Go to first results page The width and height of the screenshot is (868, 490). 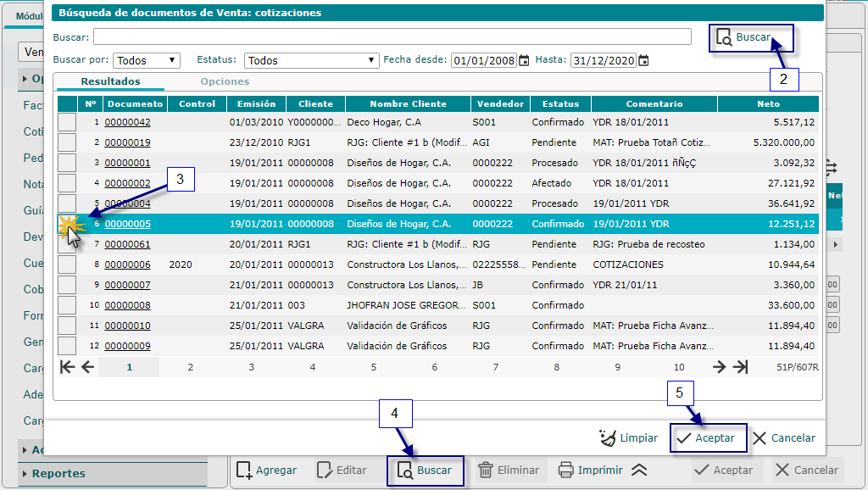pyautogui.click(x=67, y=367)
